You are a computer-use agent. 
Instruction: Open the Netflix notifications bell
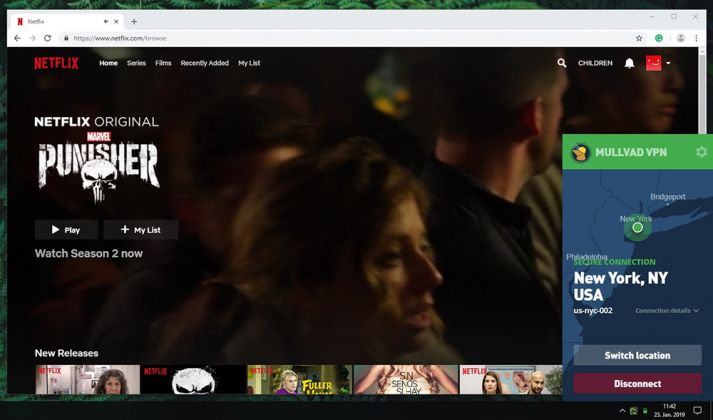click(629, 63)
